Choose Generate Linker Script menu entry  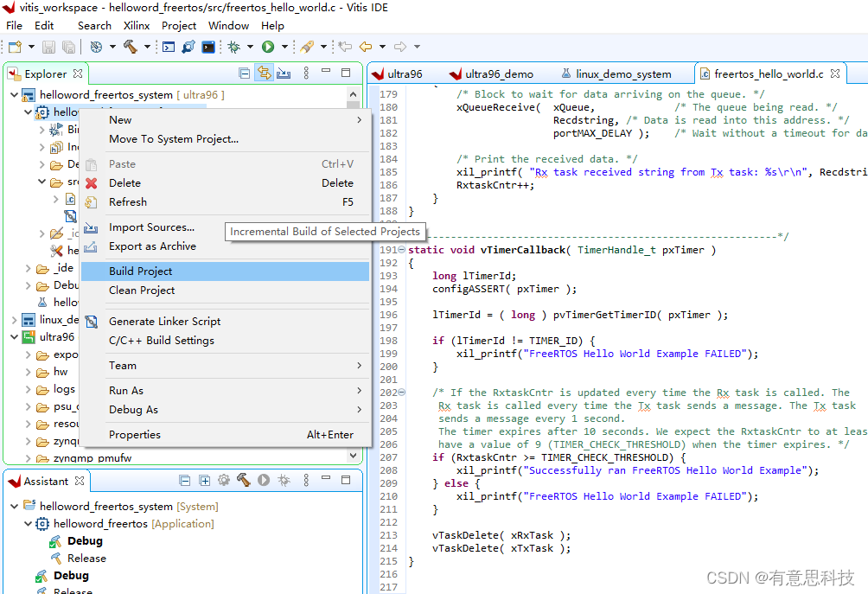[x=226, y=322]
